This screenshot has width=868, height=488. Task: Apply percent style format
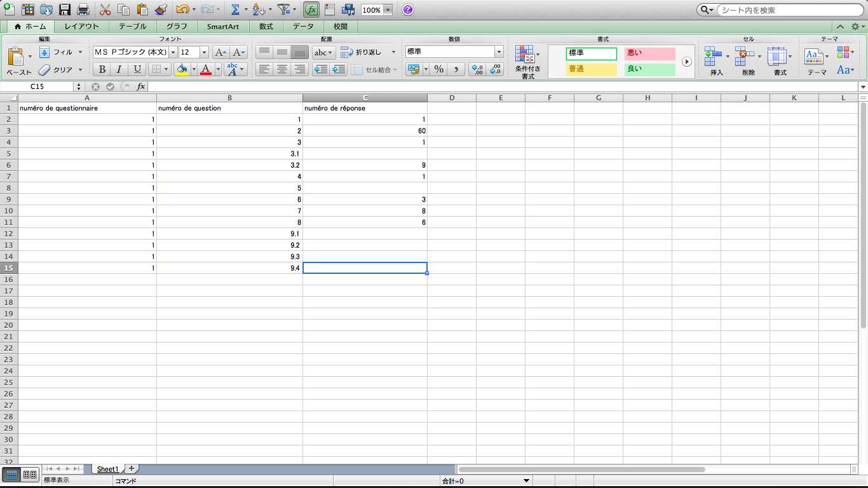click(438, 70)
